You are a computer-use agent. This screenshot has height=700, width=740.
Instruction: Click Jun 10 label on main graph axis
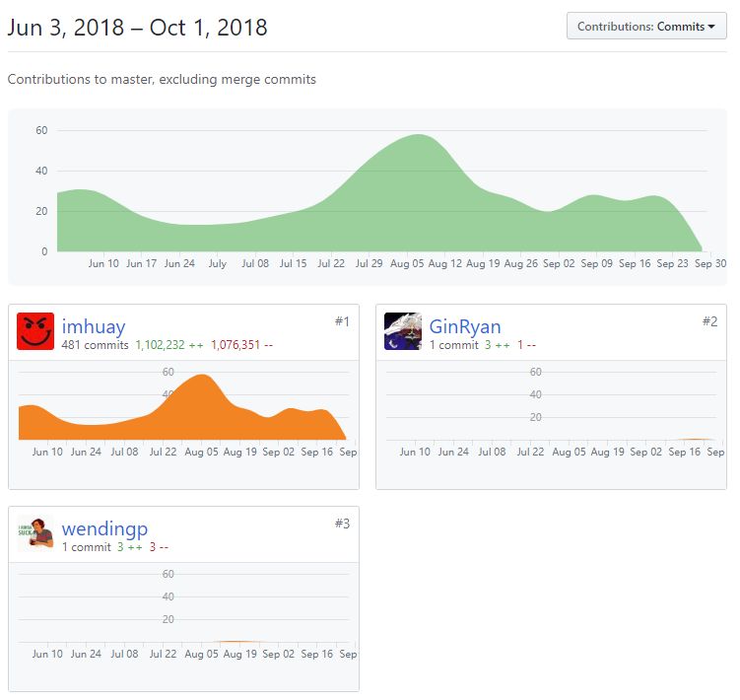pyautogui.click(x=103, y=263)
